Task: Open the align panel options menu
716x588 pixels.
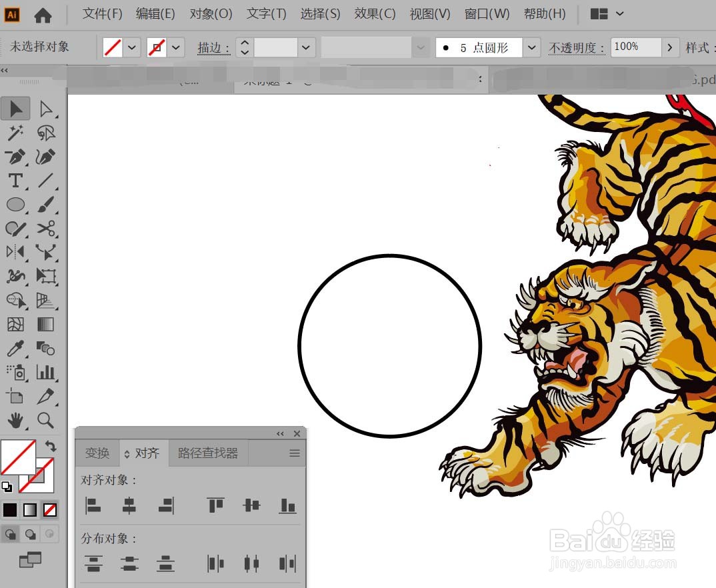Action: click(295, 453)
